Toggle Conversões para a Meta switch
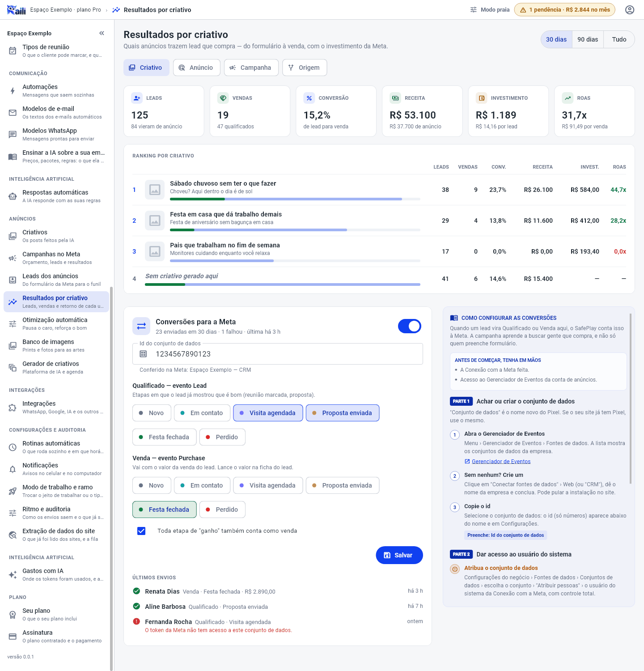Image resolution: width=644 pixels, height=671 pixels. (x=410, y=326)
